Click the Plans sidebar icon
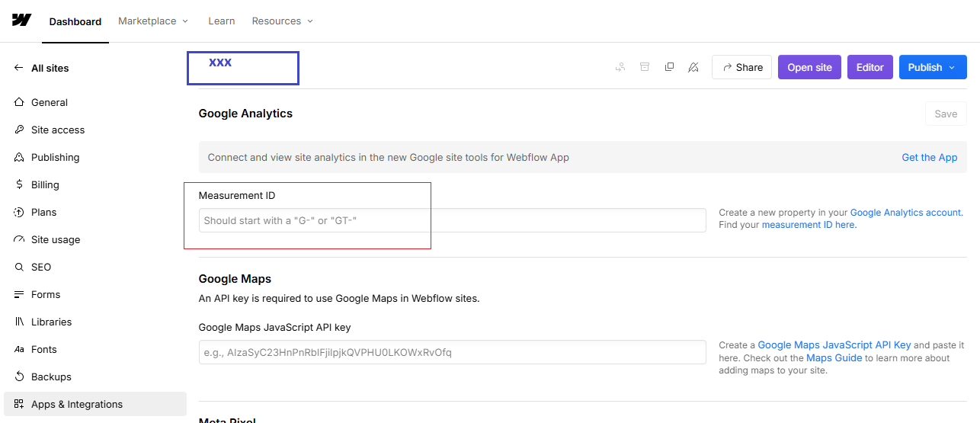Screen dimensions: 980x423 click(19, 212)
